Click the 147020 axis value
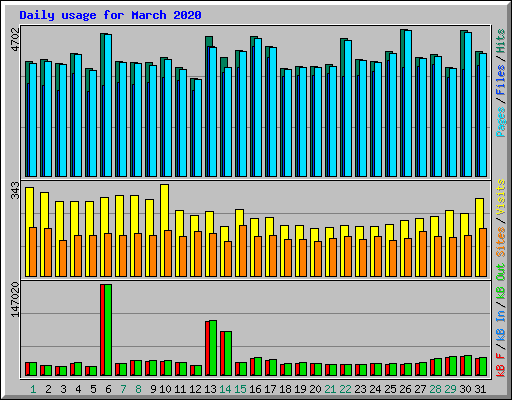Image resolution: width=512 pixels, height=400 pixels. click(15, 300)
